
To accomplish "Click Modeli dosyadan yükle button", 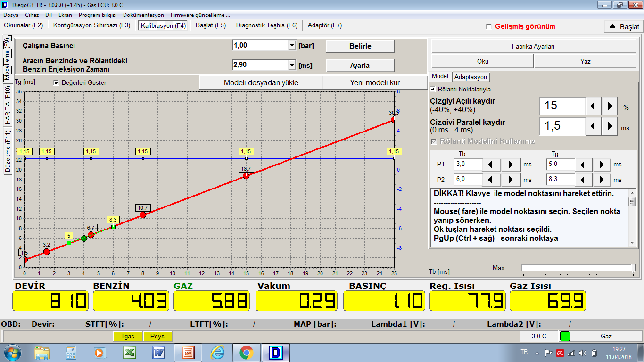I will point(261,82).
